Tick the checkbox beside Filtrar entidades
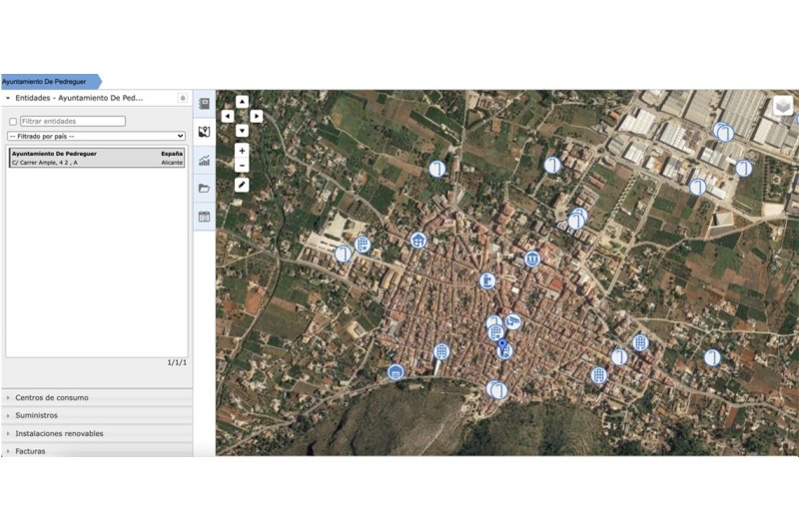This screenshot has height=532, width=799. pos(13,122)
